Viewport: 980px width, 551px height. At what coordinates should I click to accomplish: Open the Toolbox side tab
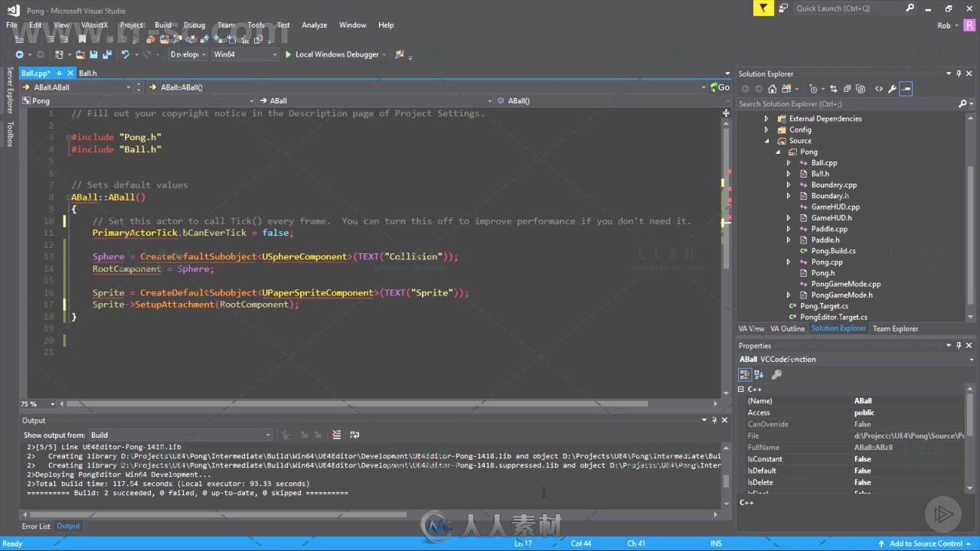coord(10,134)
